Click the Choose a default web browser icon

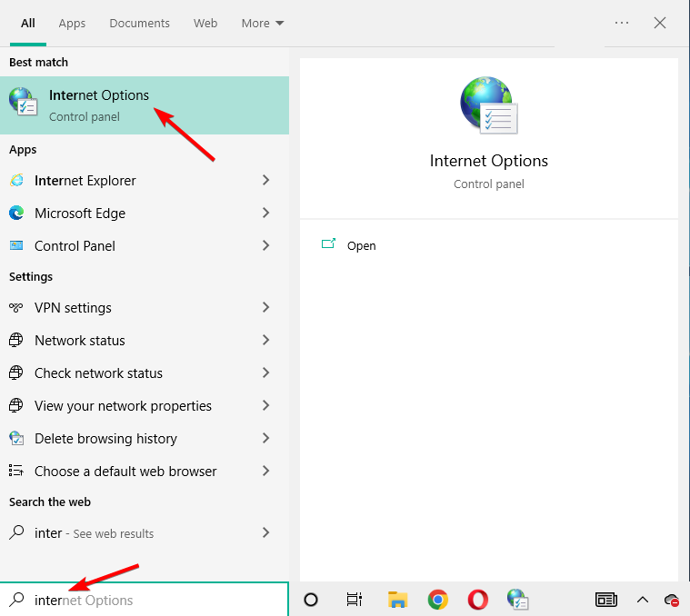(16, 471)
